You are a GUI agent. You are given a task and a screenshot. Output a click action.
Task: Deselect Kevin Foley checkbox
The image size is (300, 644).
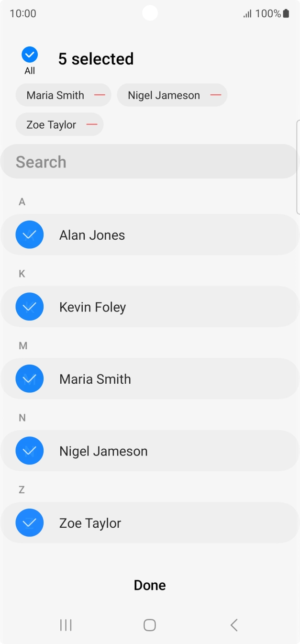click(30, 307)
